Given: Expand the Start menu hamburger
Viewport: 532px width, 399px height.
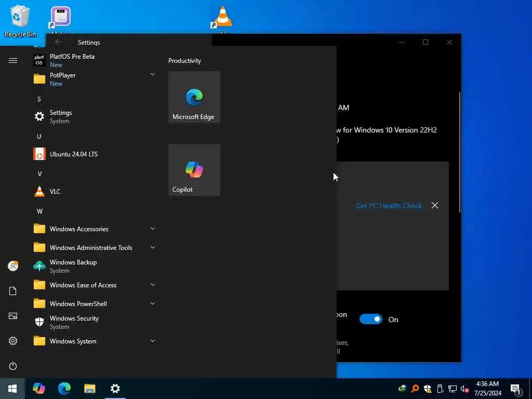Looking at the screenshot, I should [13, 60].
